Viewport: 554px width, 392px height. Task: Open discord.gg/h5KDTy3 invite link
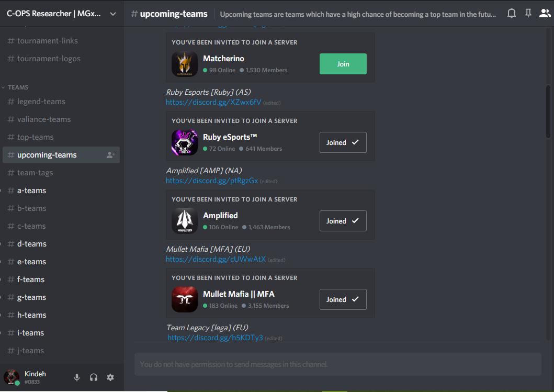pyautogui.click(x=215, y=338)
